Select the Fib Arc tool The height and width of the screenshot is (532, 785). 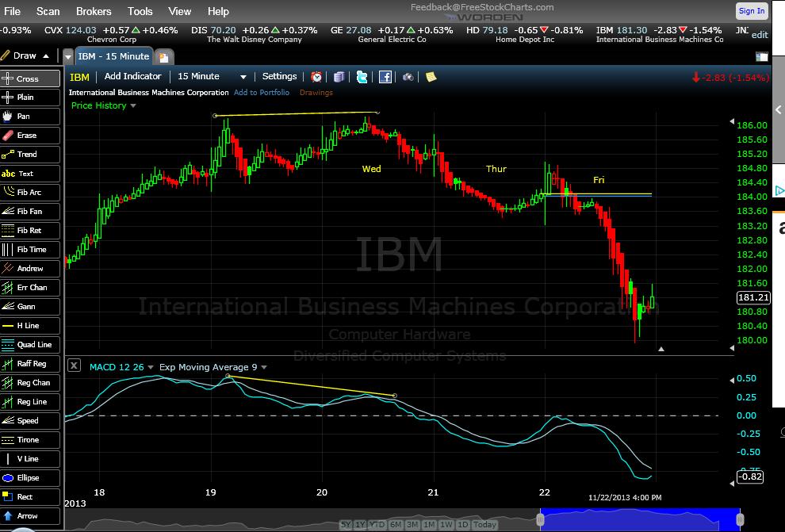coord(30,192)
